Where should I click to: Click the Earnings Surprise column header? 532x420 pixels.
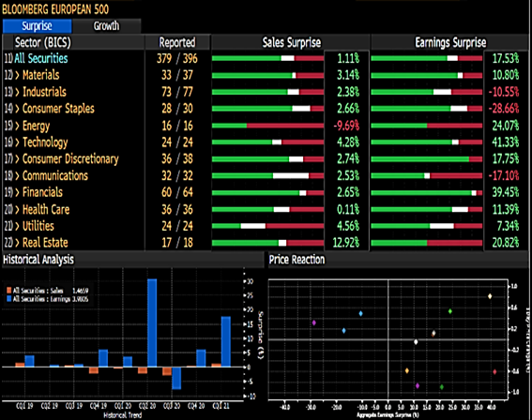tap(450, 42)
